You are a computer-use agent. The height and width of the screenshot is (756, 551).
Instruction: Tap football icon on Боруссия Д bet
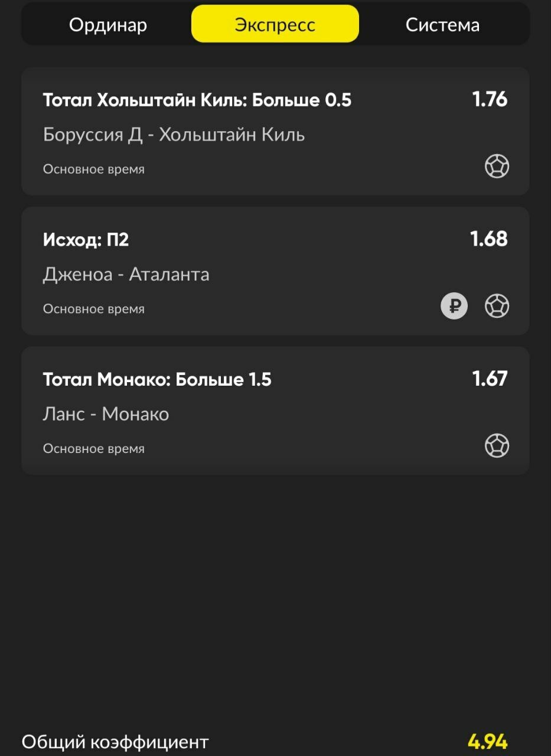(497, 166)
